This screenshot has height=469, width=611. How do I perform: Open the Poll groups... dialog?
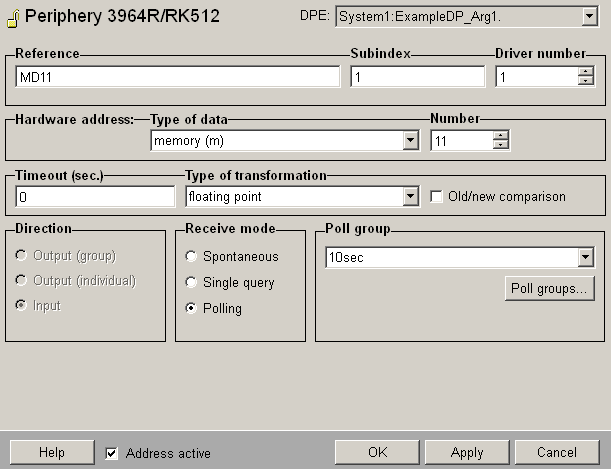pyautogui.click(x=548, y=289)
